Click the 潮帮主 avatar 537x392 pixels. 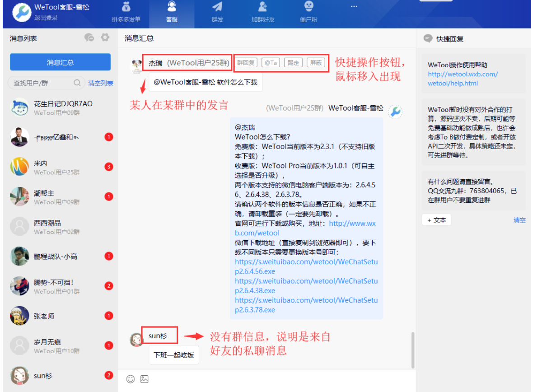tap(19, 197)
